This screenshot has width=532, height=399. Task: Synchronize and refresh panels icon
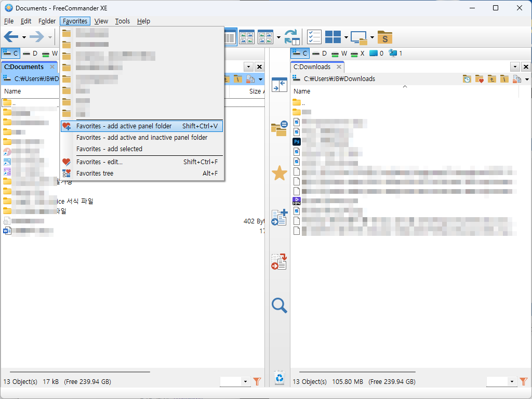point(292,37)
